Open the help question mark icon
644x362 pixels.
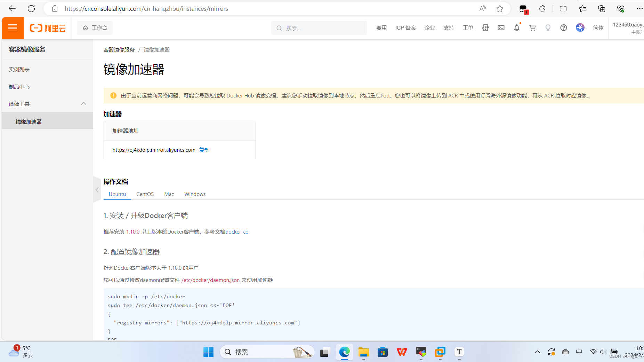pyautogui.click(x=564, y=28)
